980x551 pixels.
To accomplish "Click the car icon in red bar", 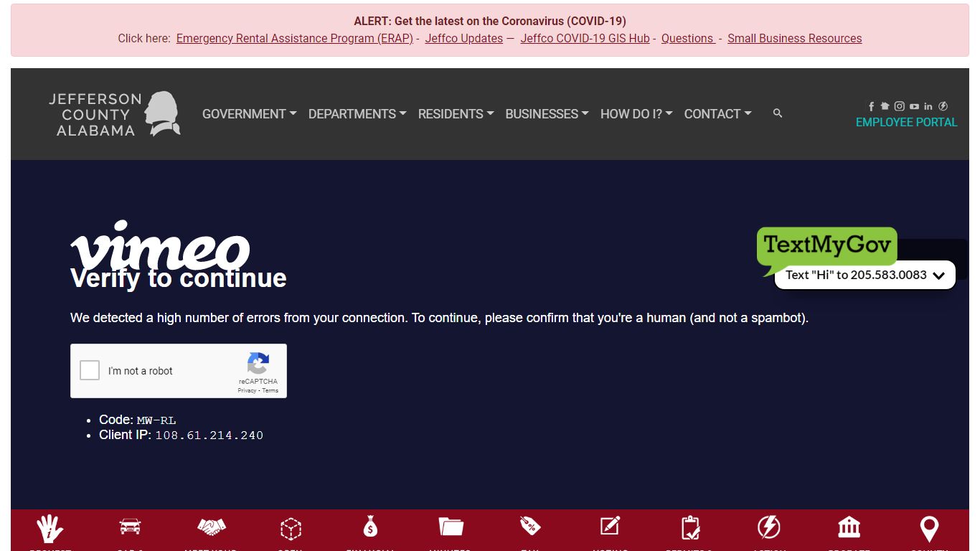I will click(130, 527).
